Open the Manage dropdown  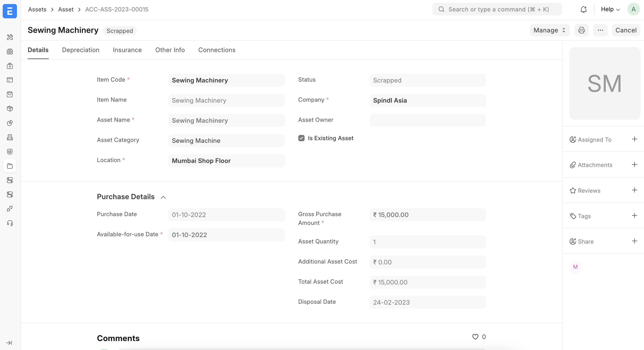(x=549, y=30)
